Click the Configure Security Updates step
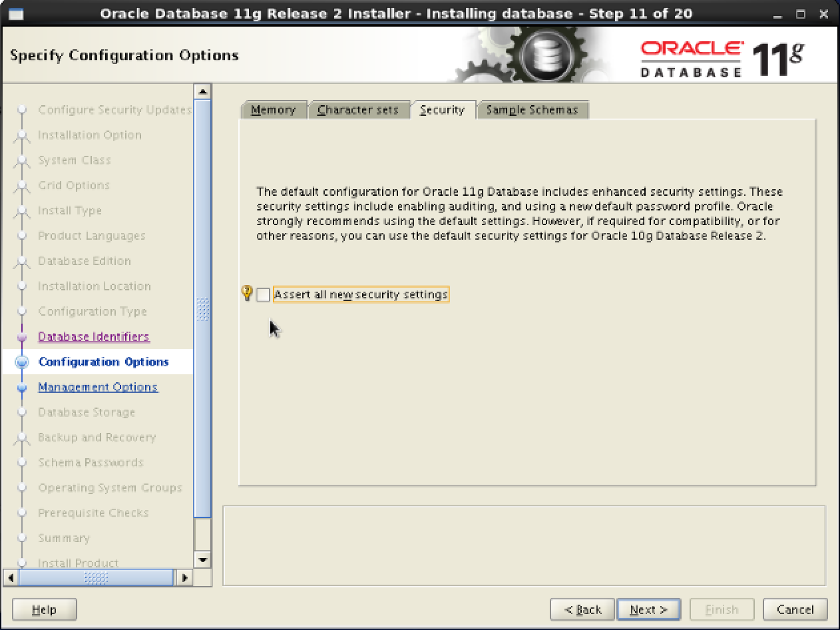840x630 pixels. pyautogui.click(x=114, y=110)
